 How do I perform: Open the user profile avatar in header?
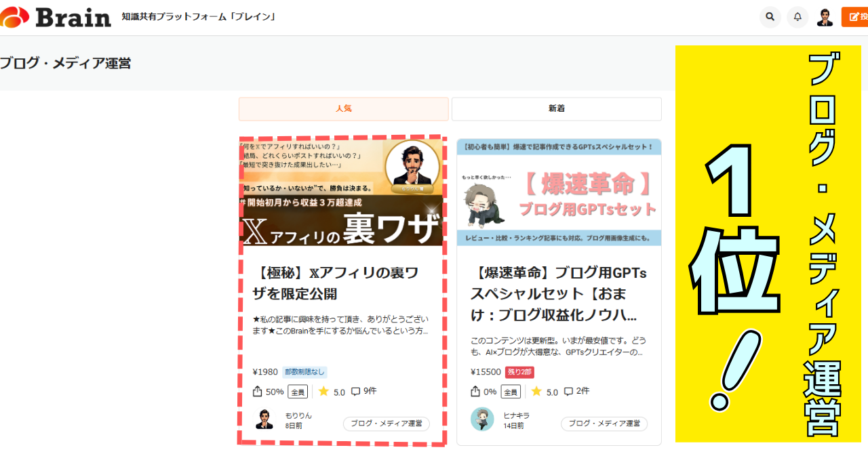pyautogui.click(x=825, y=17)
